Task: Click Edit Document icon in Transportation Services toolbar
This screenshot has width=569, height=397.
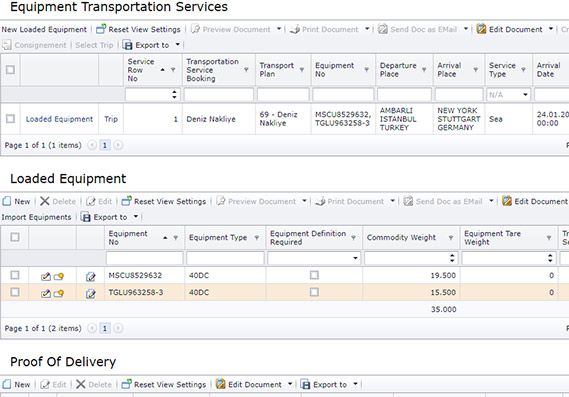Action: (481, 29)
